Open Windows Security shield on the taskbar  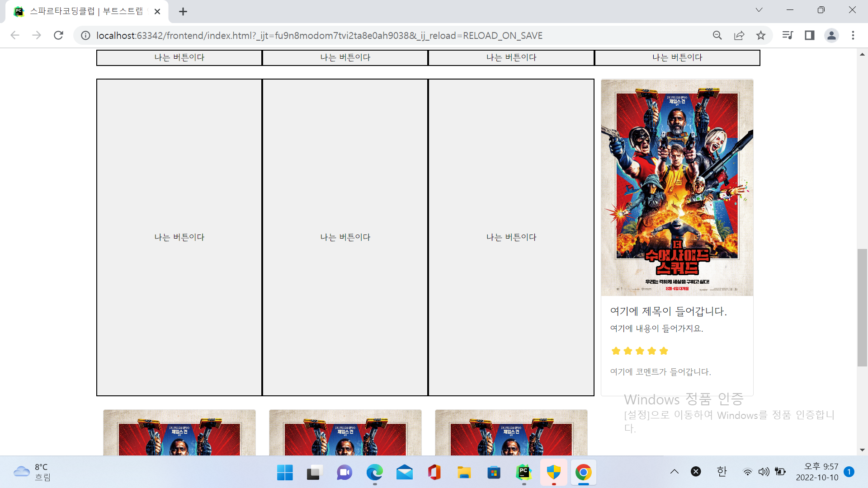pos(553,473)
